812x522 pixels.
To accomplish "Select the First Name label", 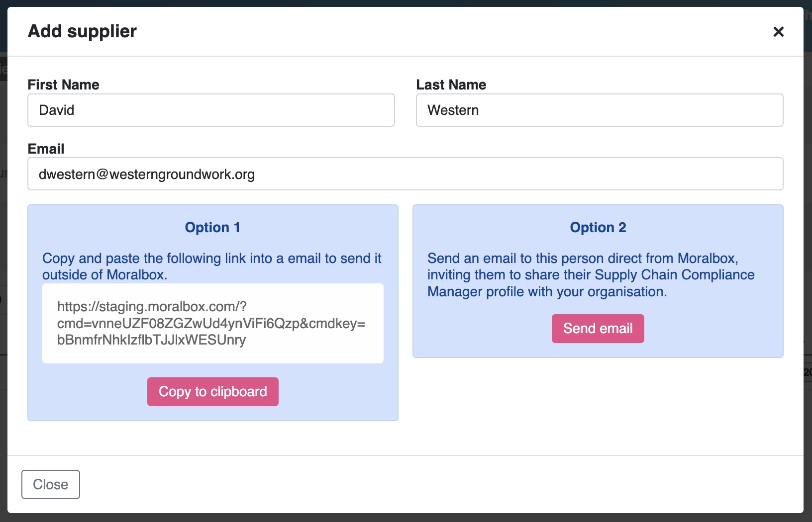I will 63,85.
